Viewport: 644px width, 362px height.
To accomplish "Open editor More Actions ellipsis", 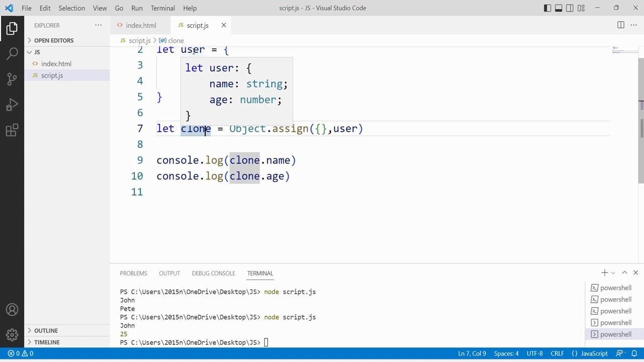I will (x=633, y=25).
